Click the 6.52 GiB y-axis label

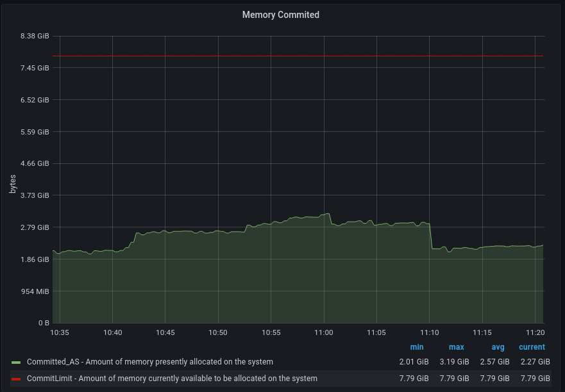(35, 100)
